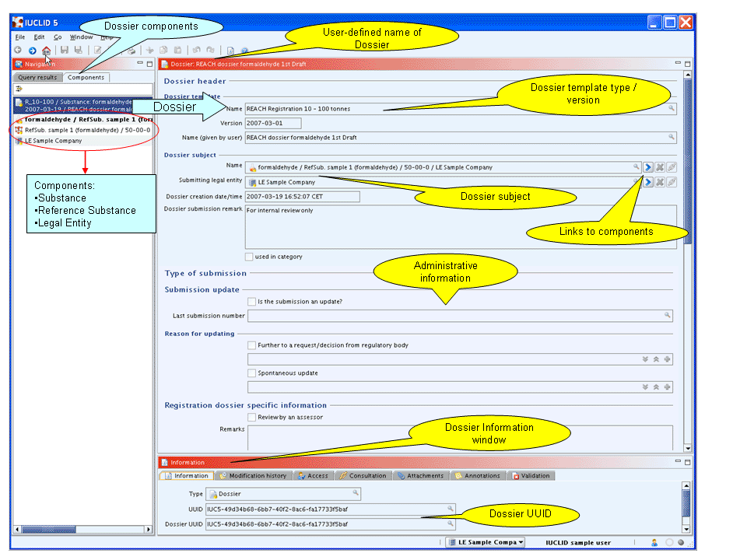Click the X delete icon beside Submitting legal entity

click(659, 182)
